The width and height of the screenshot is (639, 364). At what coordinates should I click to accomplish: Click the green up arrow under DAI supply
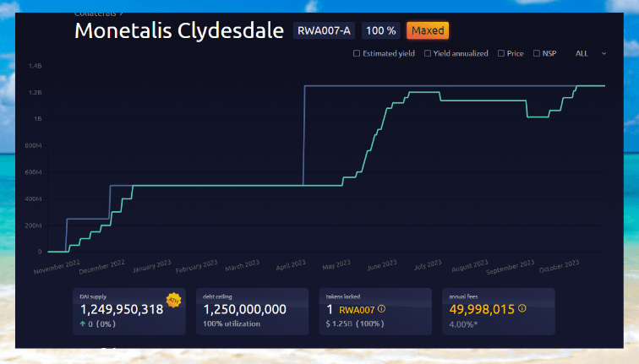pos(83,323)
